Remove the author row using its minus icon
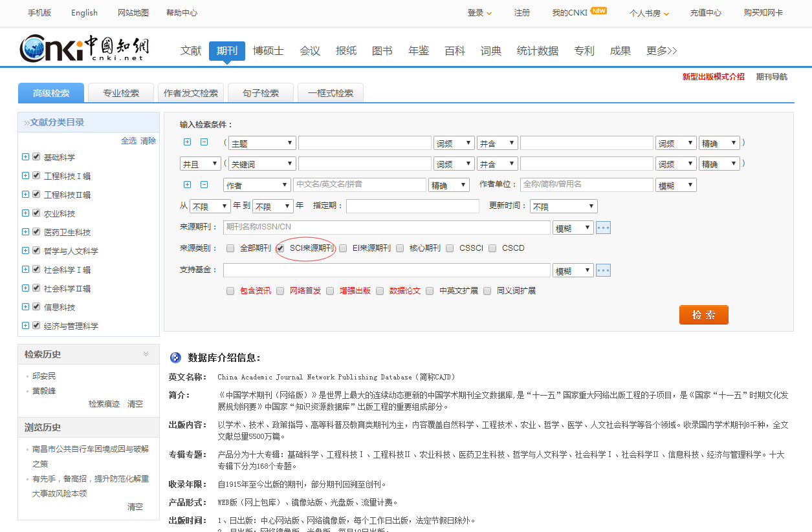The image size is (812, 532). (204, 185)
